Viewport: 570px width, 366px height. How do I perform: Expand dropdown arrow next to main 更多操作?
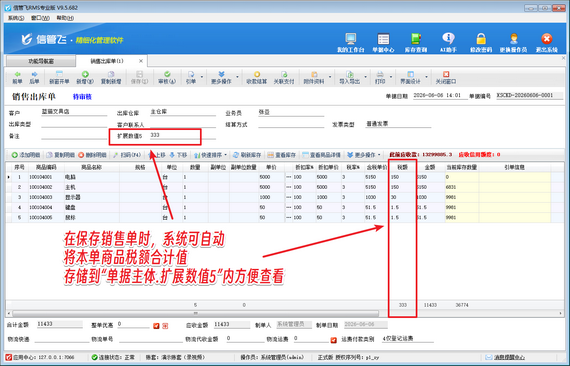[237, 77]
